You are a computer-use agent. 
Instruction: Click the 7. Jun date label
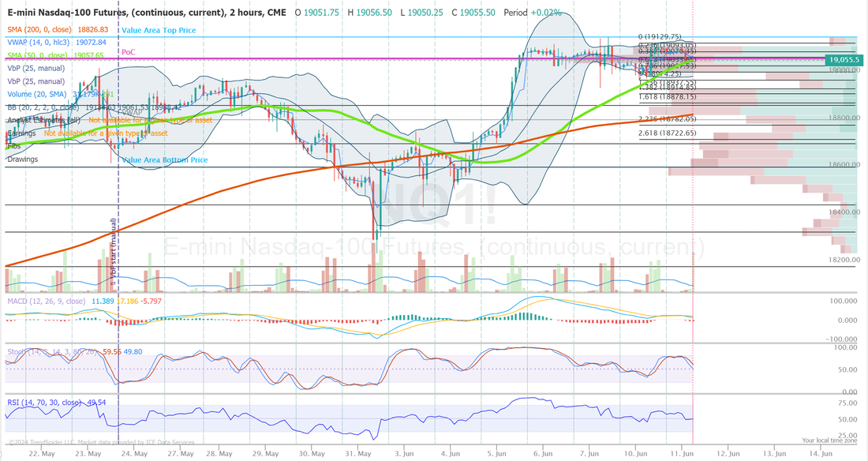589,453
